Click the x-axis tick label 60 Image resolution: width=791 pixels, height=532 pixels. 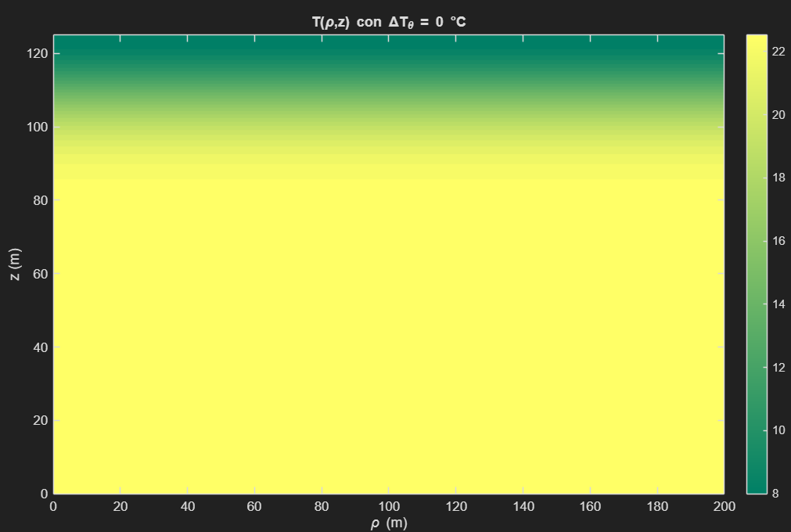(x=254, y=507)
